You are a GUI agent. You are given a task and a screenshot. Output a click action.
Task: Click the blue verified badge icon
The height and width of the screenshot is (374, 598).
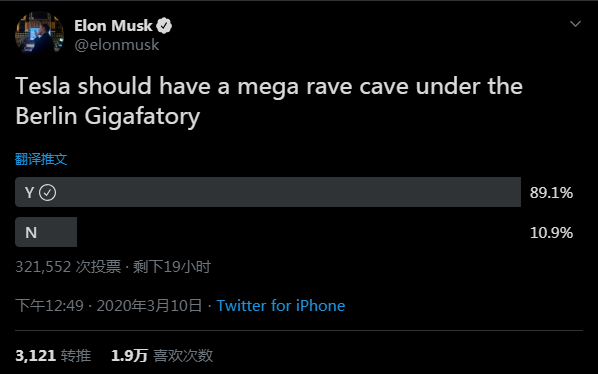[164, 26]
